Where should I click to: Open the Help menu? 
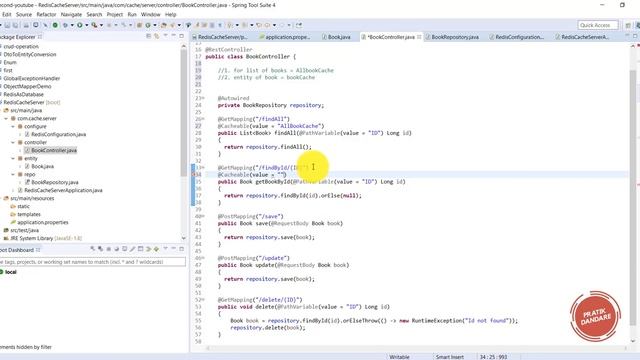pos(171,14)
